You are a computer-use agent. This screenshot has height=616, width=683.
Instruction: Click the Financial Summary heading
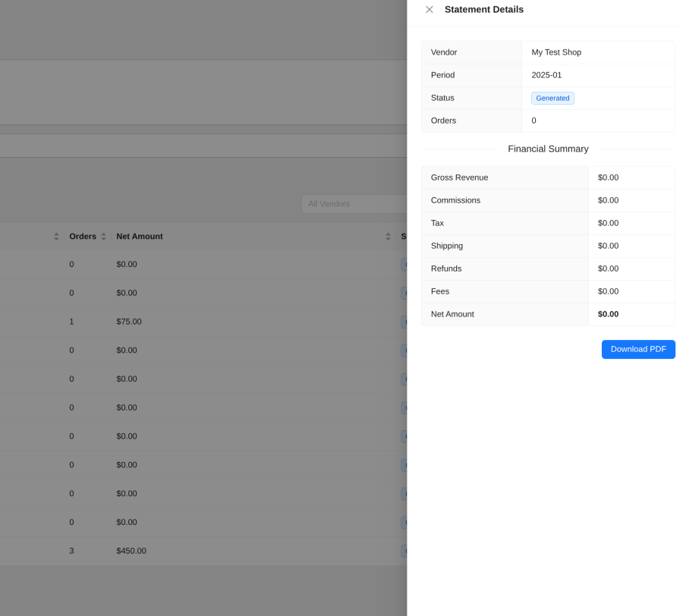pos(548,149)
